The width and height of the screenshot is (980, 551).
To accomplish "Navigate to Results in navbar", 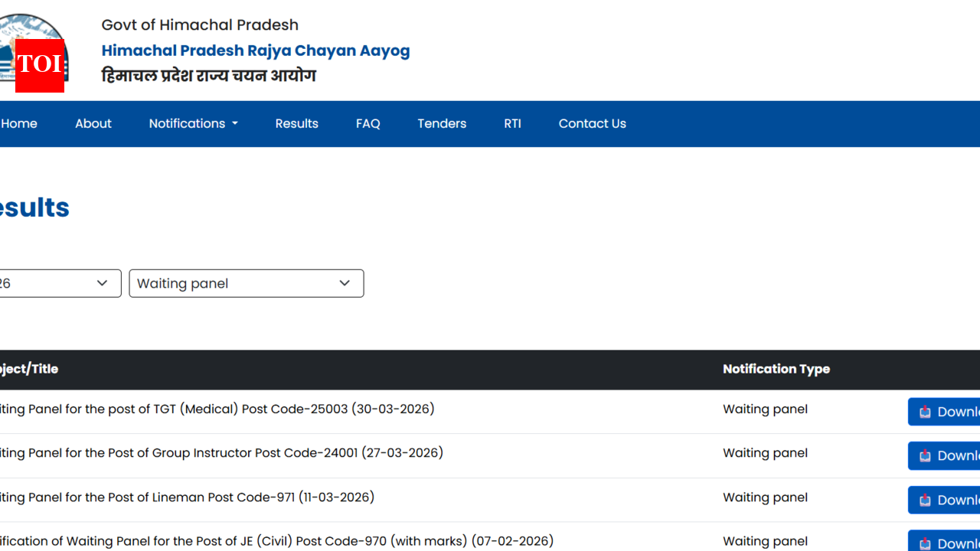I will point(296,123).
